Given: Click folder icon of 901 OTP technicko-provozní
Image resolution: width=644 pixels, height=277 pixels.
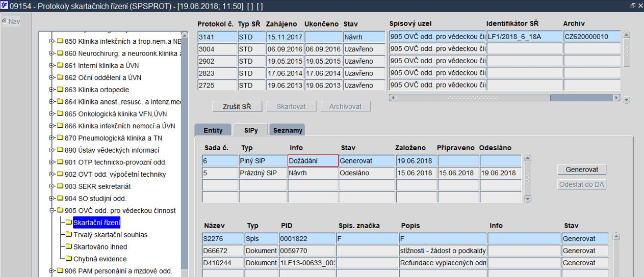Looking at the screenshot, I should 60,162.
